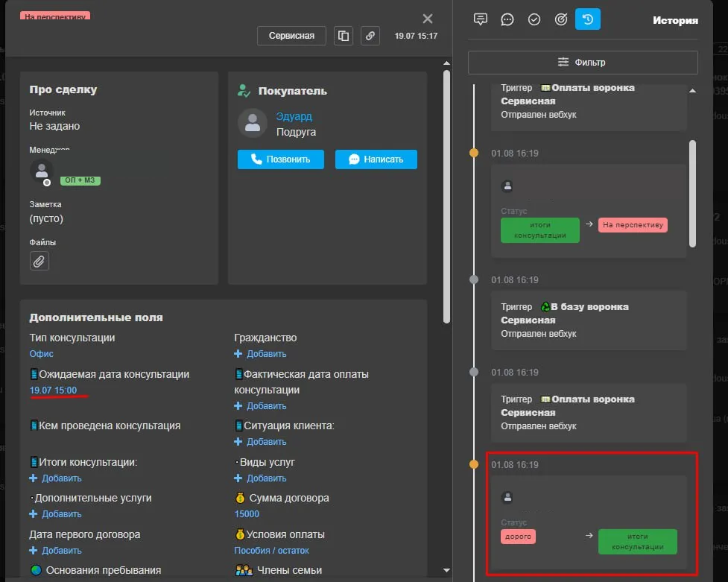The width and height of the screenshot is (728, 582).
Task: Click the gray marker before В базу trigger
Action: pos(474,279)
